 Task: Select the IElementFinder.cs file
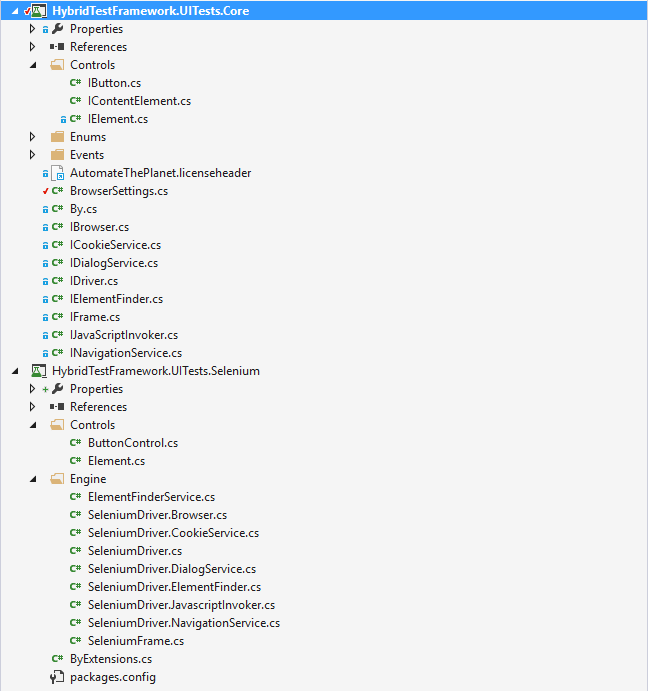click(x=116, y=299)
